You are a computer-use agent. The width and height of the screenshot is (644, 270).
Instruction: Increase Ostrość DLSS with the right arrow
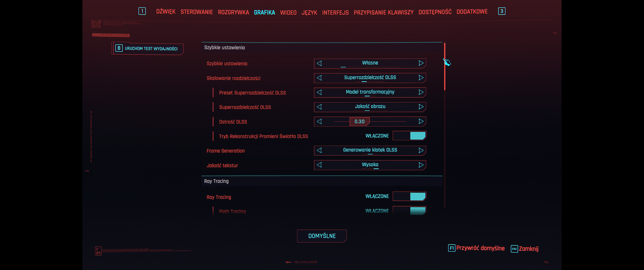coord(421,121)
